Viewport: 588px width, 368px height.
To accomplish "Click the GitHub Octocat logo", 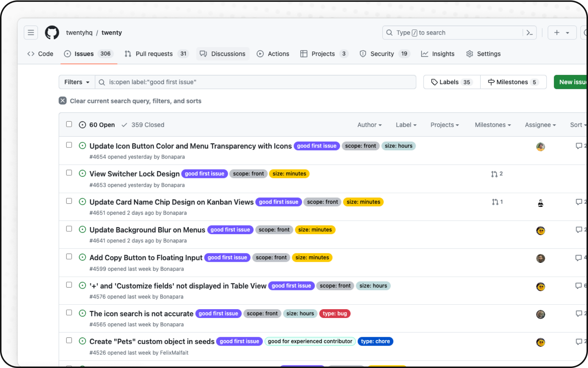I will pos(52,33).
